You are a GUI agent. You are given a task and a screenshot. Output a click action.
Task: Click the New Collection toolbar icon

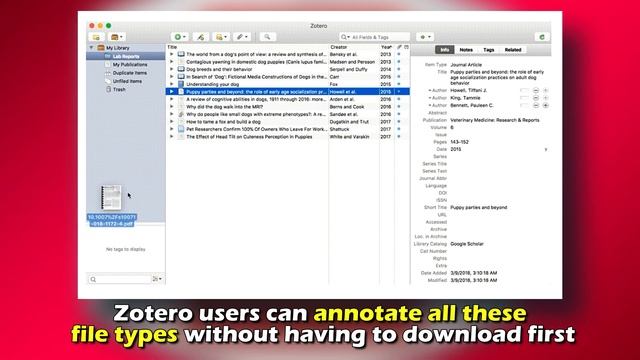tap(96, 37)
